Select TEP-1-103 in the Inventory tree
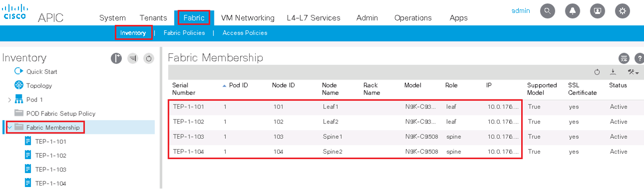Viewport: 644px width, 189px height. click(x=51, y=169)
